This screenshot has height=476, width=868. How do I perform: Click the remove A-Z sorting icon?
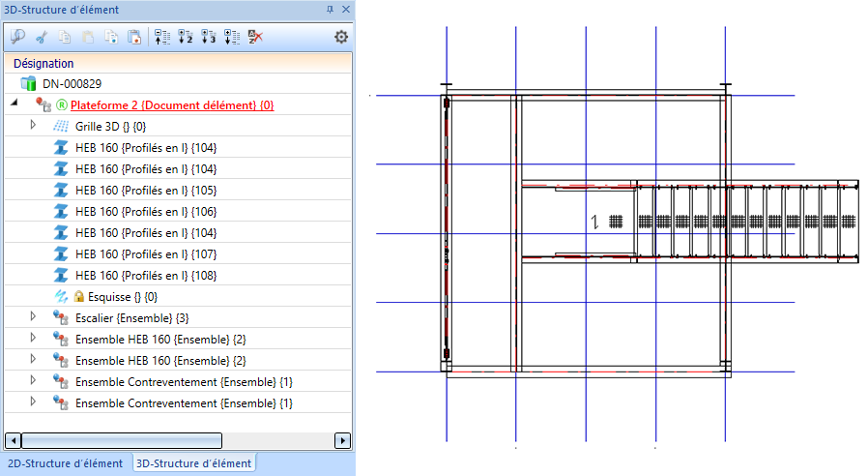pyautogui.click(x=254, y=37)
